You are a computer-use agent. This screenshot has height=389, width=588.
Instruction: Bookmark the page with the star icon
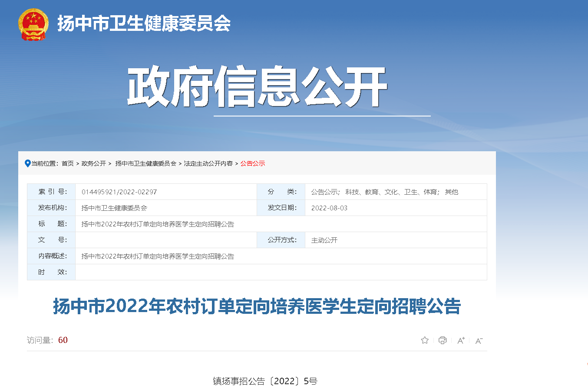[425, 340]
